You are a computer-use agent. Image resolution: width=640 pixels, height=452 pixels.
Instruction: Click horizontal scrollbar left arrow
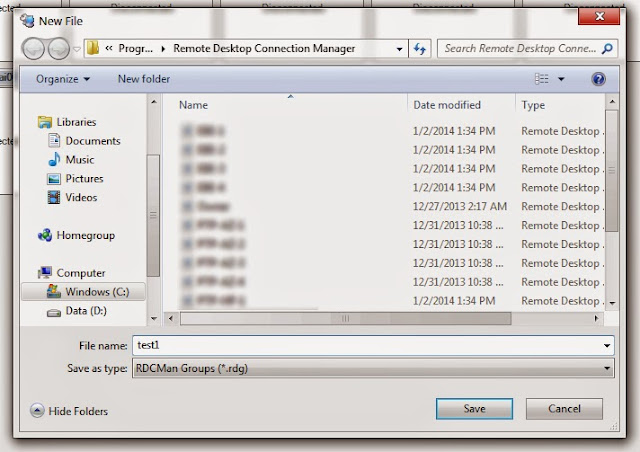(x=171, y=318)
